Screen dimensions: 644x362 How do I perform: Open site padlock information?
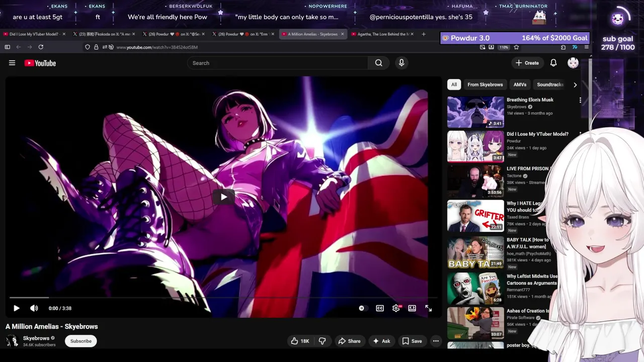coord(96,47)
